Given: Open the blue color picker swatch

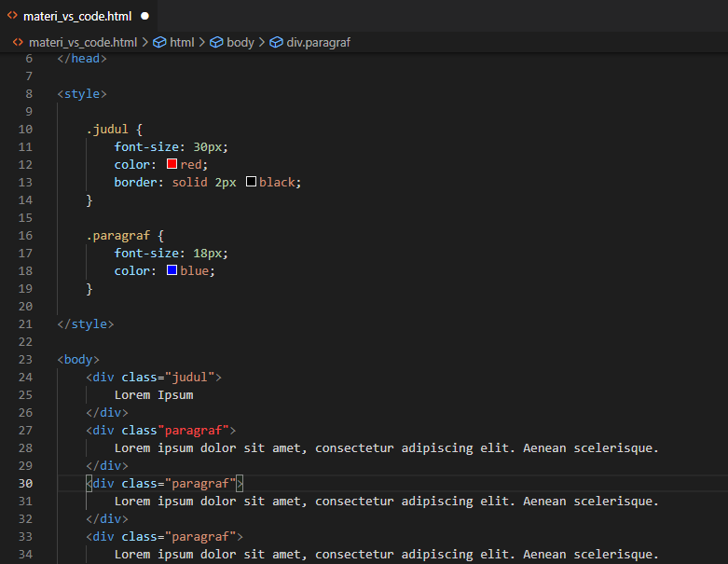Looking at the screenshot, I should click(172, 270).
